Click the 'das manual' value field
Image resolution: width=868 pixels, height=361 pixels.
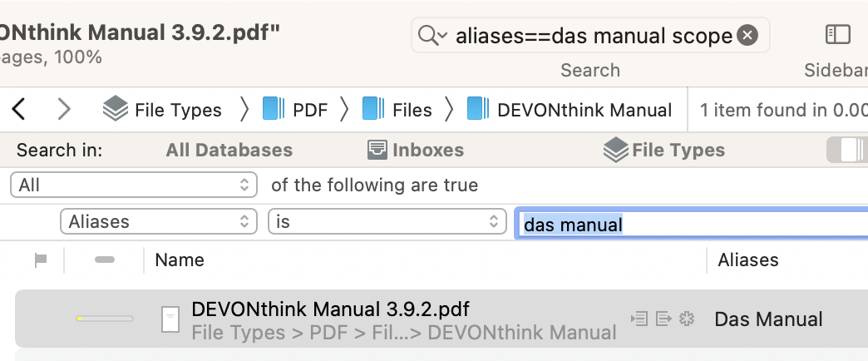point(690,224)
